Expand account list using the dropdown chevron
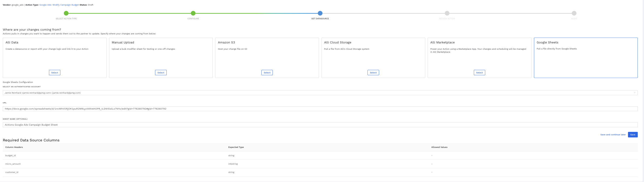This screenshot has width=644, height=182. coord(634,93)
